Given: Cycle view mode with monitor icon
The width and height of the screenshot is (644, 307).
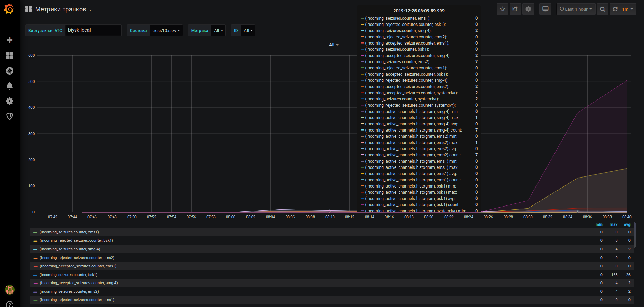Looking at the screenshot, I should click(545, 9).
